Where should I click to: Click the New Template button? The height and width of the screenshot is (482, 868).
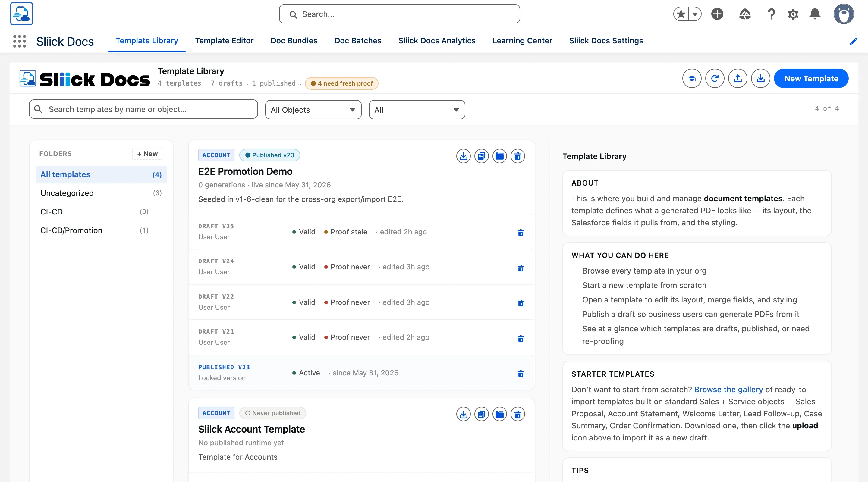pos(811,79)
